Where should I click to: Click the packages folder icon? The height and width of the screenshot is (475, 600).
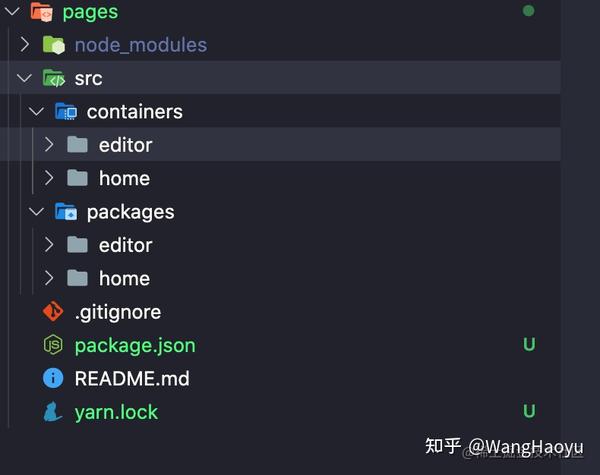66,212
